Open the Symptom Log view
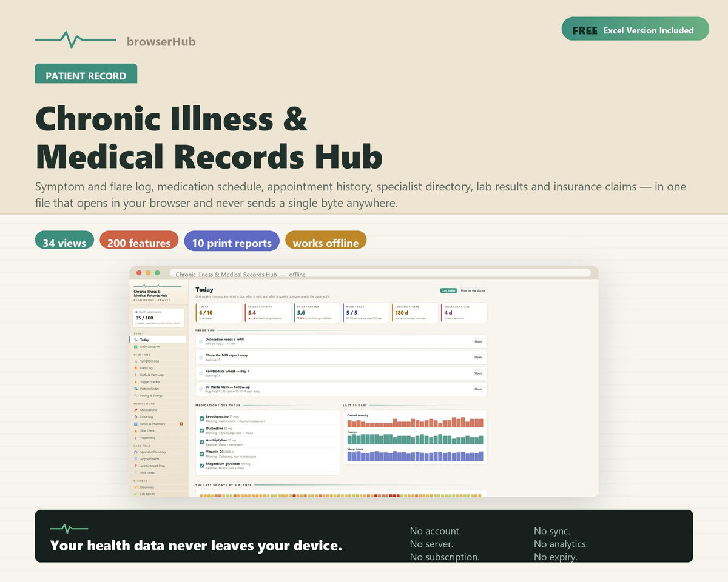This screenshot has width=728, height=582. pyautogui.click(x=159, y=361)
